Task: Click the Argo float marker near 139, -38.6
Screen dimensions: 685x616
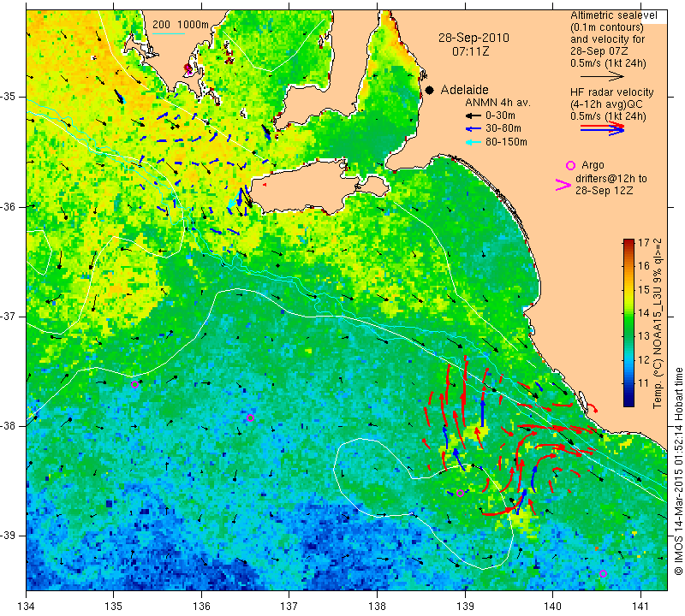Action: [x=460, y=494]
